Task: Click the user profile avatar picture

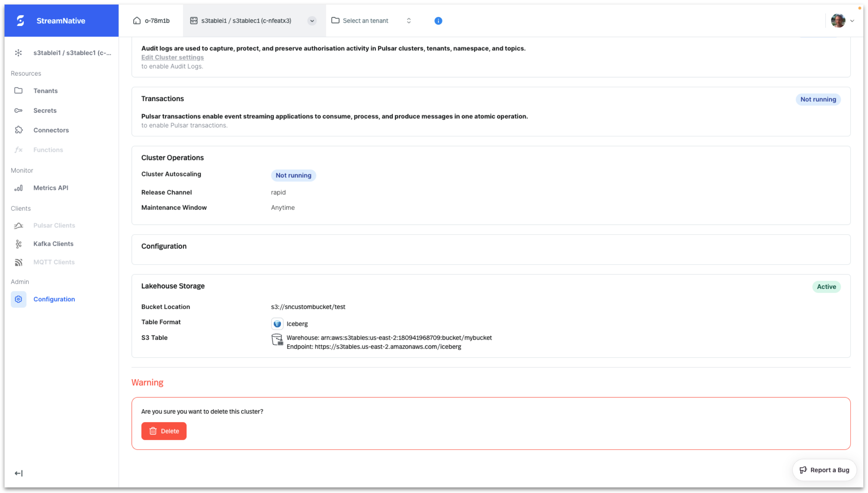Action: [x=838, y=20]
